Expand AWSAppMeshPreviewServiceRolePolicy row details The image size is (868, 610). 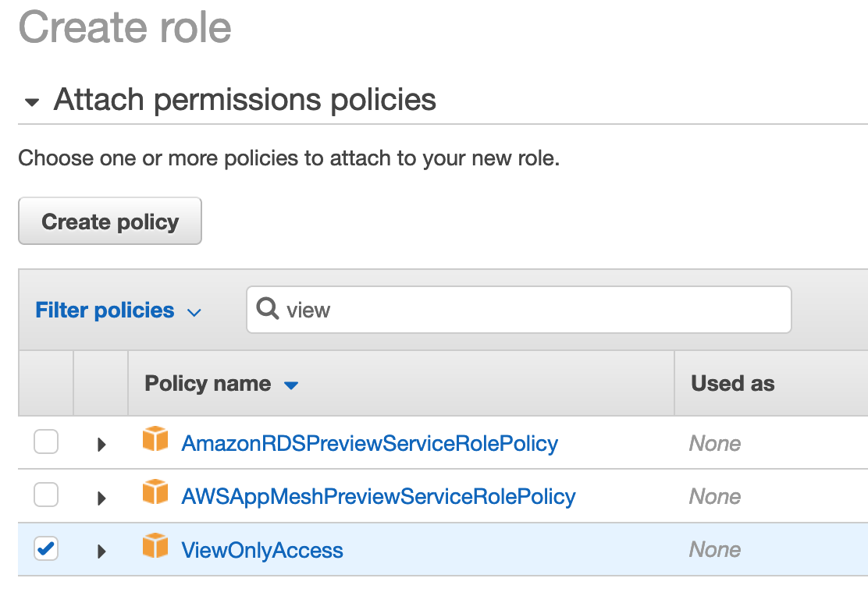click(101, 498)
